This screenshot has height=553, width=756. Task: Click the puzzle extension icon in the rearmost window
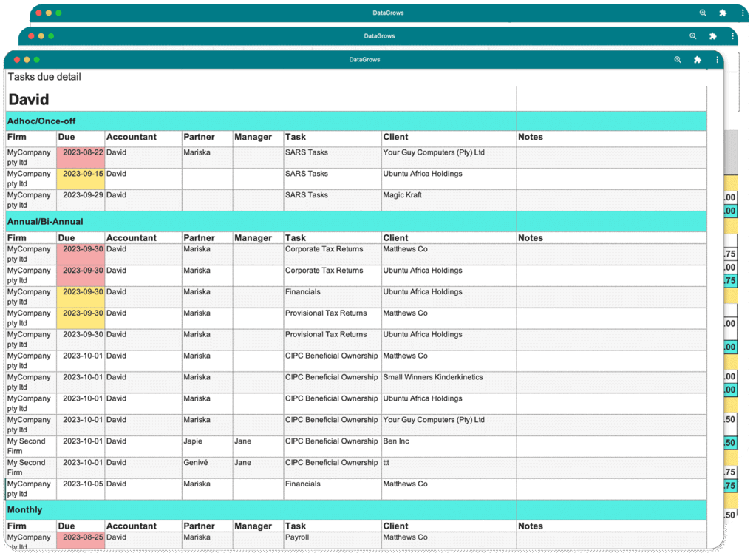point(723,13)
